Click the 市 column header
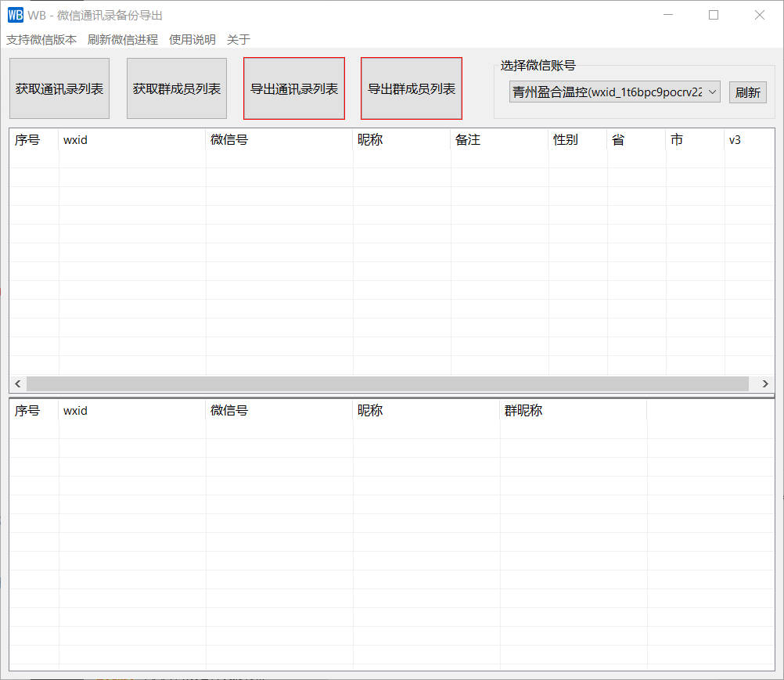784x680 pixels. (x=695, y=139)
